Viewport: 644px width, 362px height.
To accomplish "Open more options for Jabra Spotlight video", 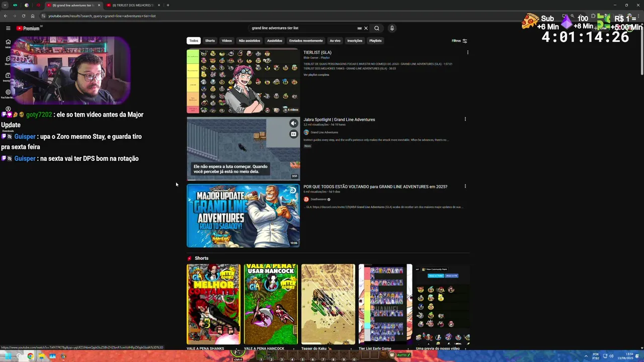I will 465,119.
